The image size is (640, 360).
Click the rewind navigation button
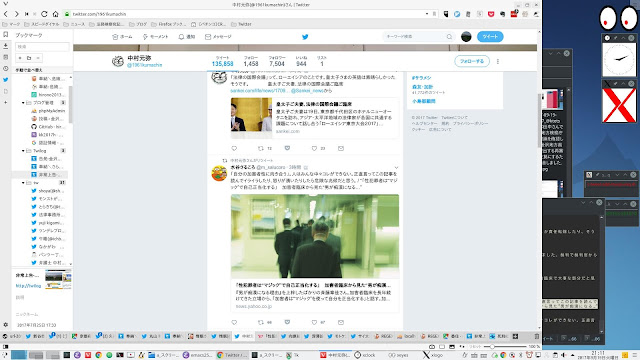(27, 14)
